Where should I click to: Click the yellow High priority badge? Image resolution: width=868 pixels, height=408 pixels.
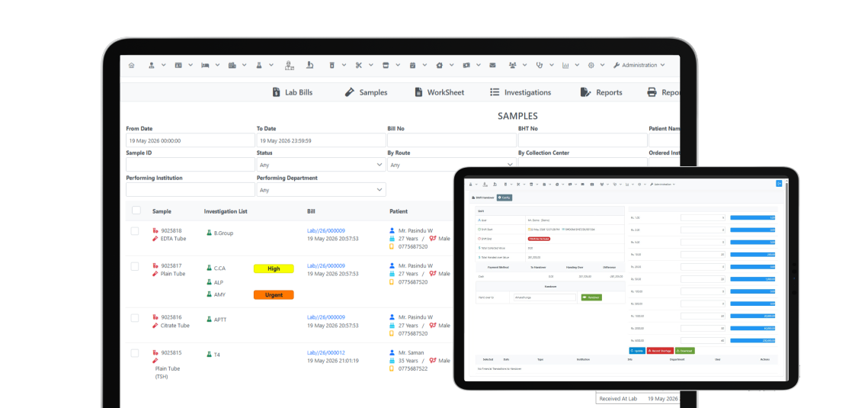click(274, 268)
